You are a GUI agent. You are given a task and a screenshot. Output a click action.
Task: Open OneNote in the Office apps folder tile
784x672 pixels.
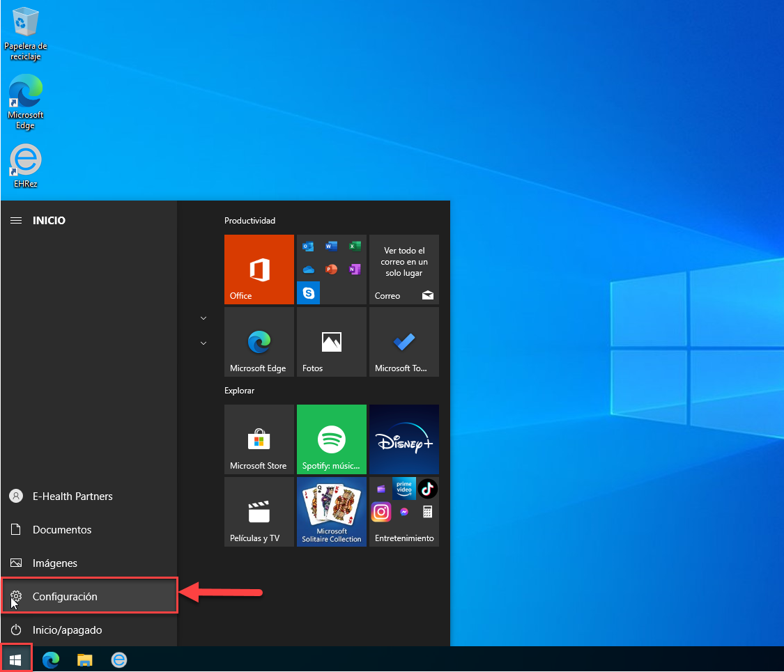[355, 269]
